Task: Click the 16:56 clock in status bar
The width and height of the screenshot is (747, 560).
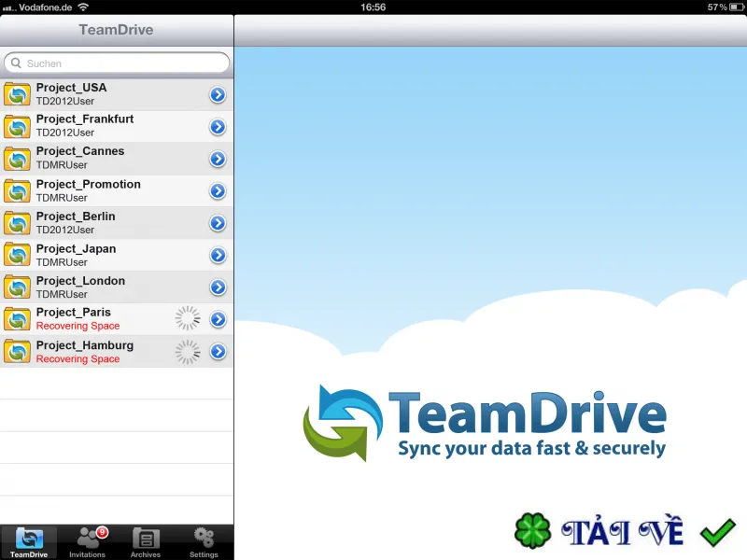Action: point(373,7)
